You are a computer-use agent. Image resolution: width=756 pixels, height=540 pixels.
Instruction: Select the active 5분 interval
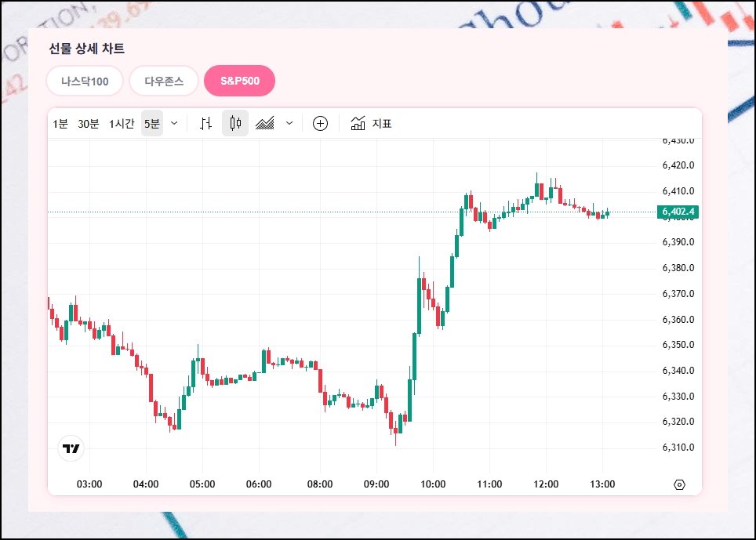pos(152,124)
